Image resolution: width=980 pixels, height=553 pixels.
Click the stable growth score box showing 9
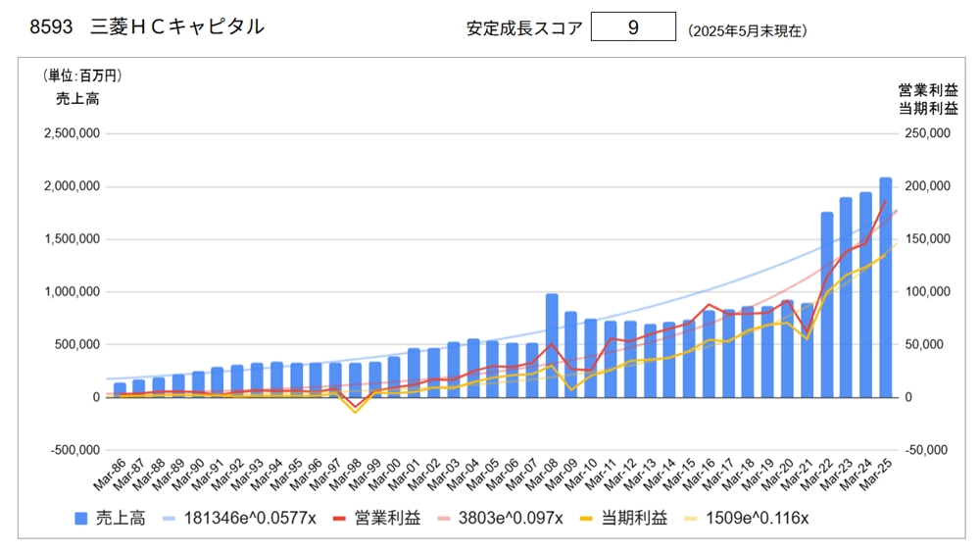[x=633, y=26]
